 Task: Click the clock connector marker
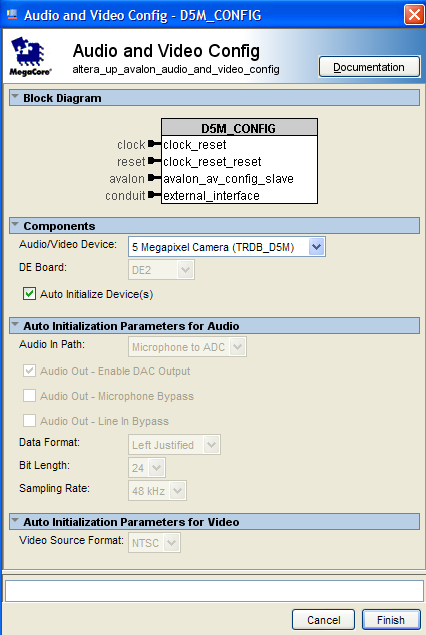(x=154, y=144)
